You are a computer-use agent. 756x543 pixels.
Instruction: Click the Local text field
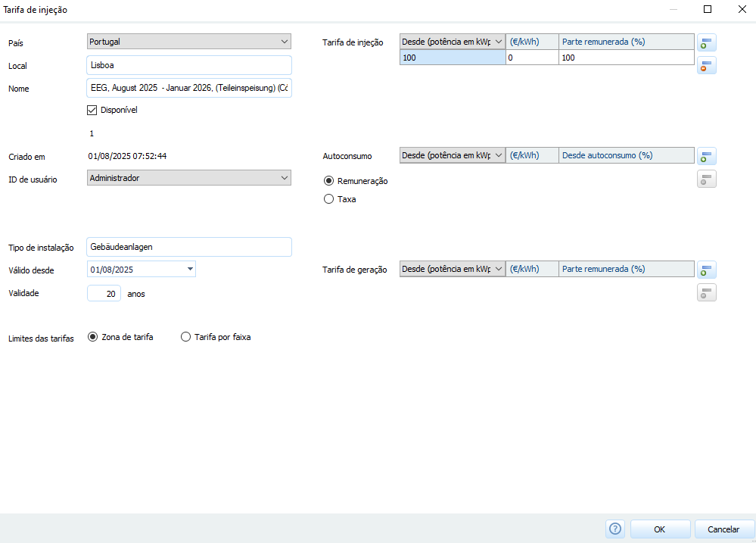pos(189,65)
